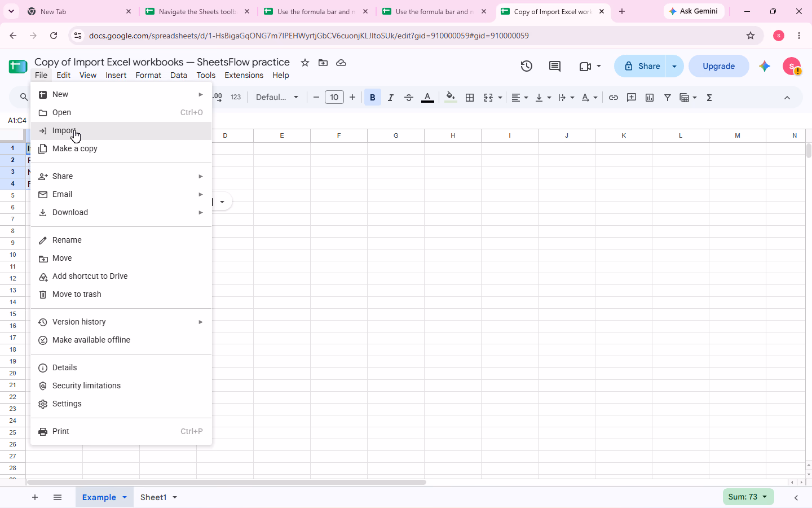The width and height of the screenshot is (812, 508).
Task: Collapse the toolbar with the chevron
Action: click(787, 98)
